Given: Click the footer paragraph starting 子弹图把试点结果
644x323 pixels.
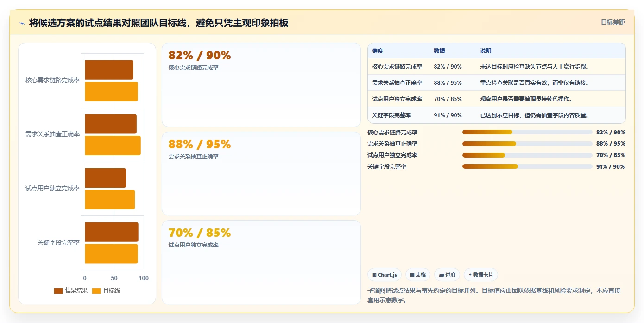Looking at the screenshot, I should [x=494, y=295].
